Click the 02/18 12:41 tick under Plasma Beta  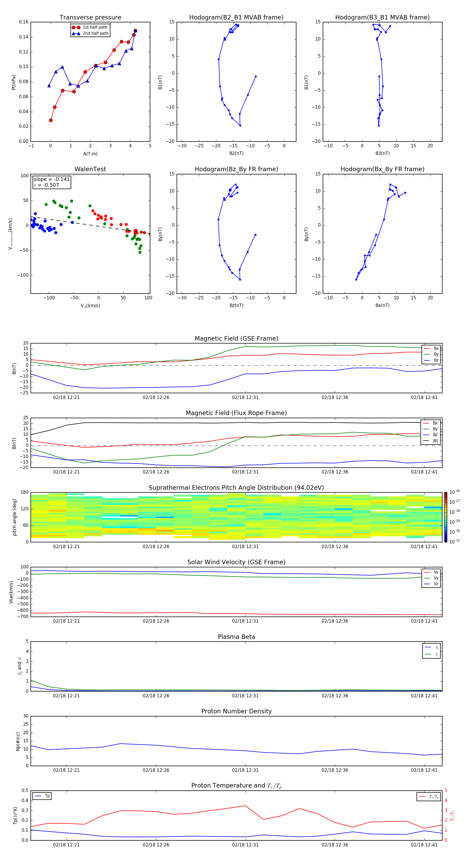424,696
